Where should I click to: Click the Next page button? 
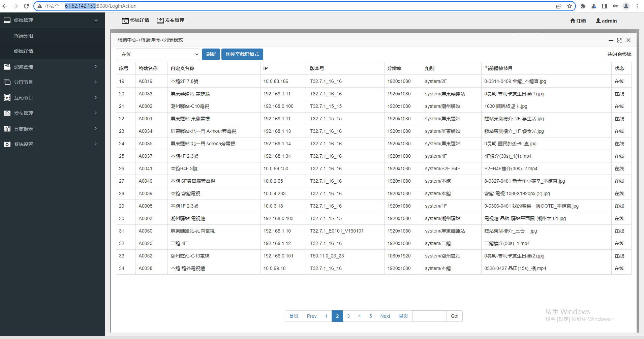pos(385,316)
